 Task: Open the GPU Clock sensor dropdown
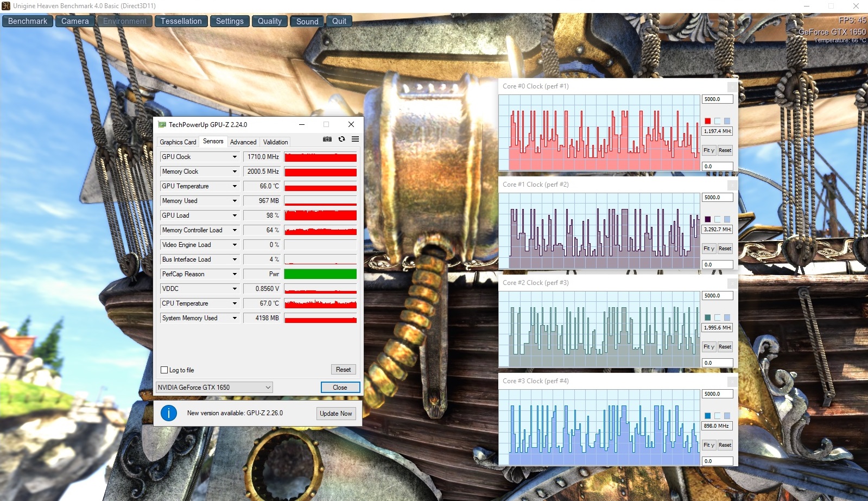235,157
